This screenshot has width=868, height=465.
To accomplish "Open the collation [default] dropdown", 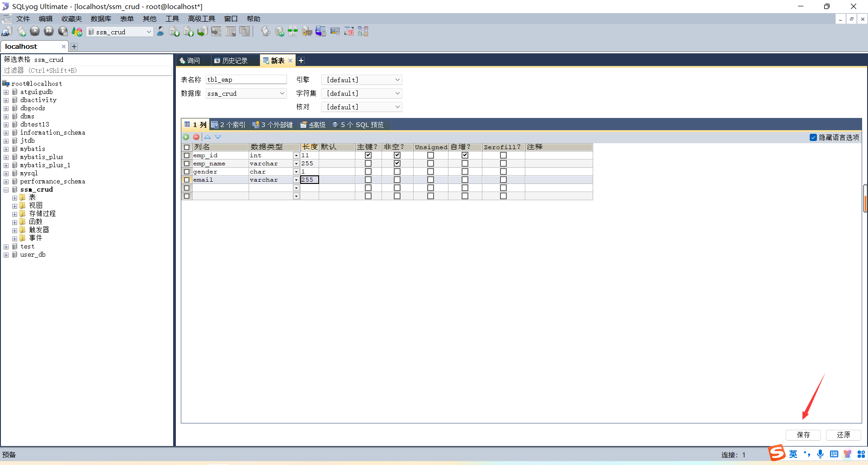I will 362,107.
